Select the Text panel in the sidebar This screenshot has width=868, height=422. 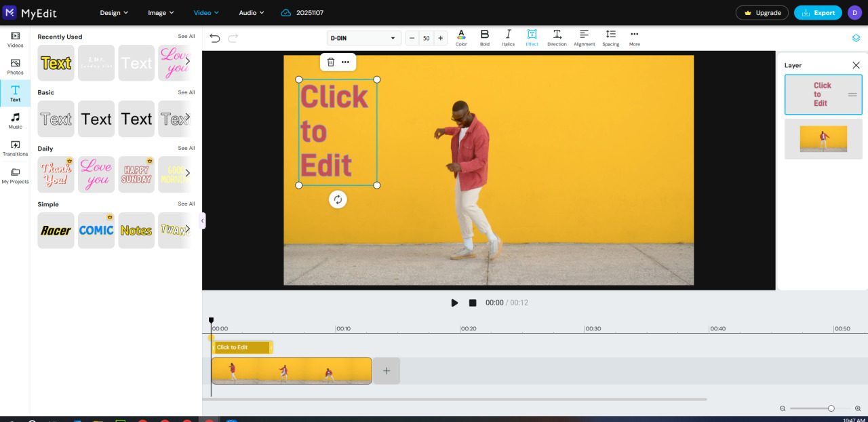tap(15, 94)
